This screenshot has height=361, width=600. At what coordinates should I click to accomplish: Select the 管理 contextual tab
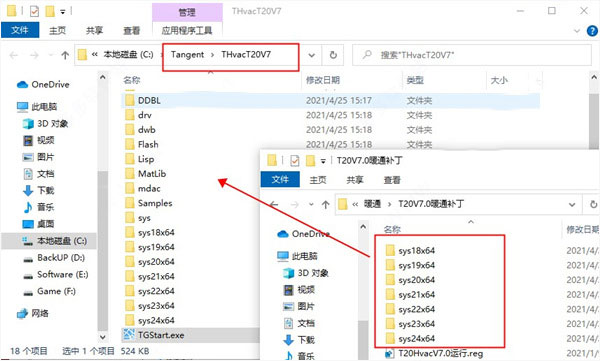[187, 12]
